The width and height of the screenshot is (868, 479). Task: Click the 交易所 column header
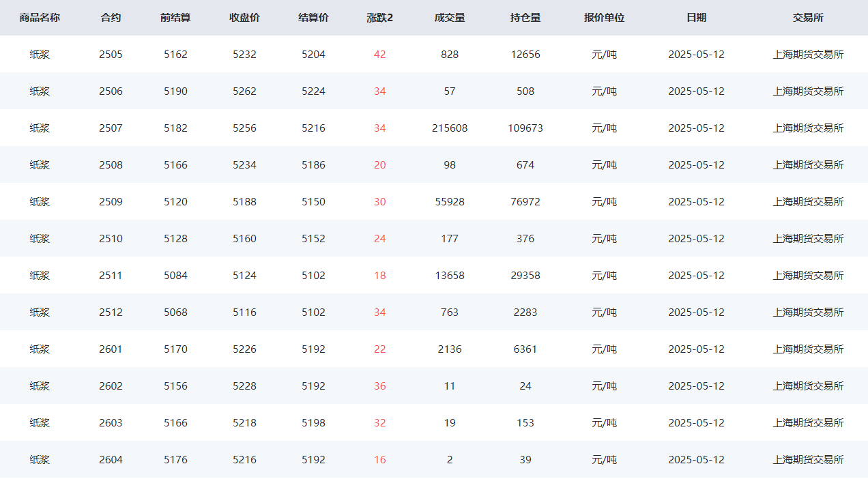click(808, 18)
